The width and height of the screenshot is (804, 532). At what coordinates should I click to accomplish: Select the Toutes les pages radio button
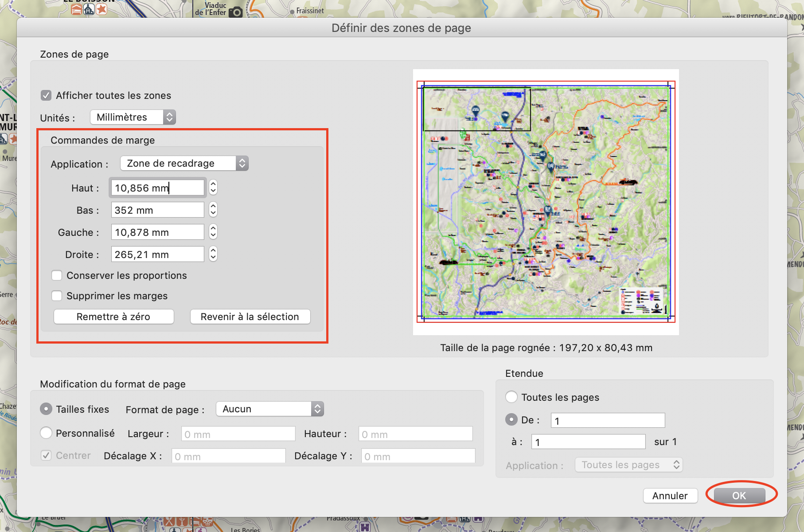[511, 397]
